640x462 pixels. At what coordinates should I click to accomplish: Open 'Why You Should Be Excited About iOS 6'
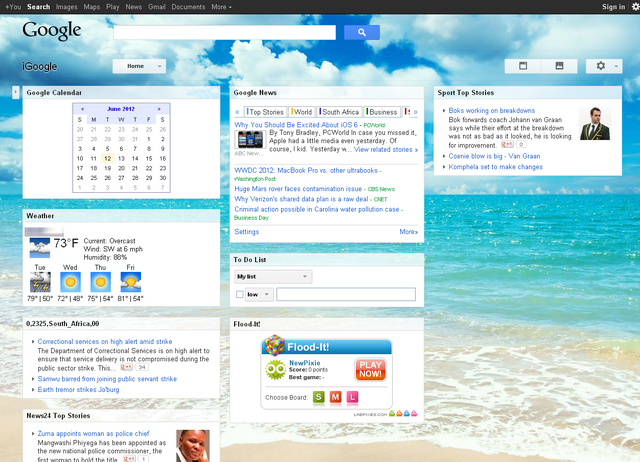[296, 125]
